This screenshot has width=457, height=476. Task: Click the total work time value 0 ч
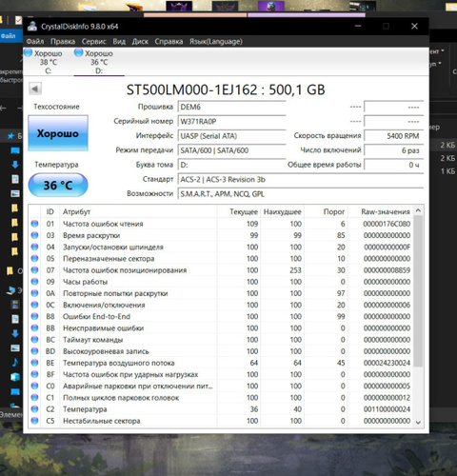(x=393, y=165)
